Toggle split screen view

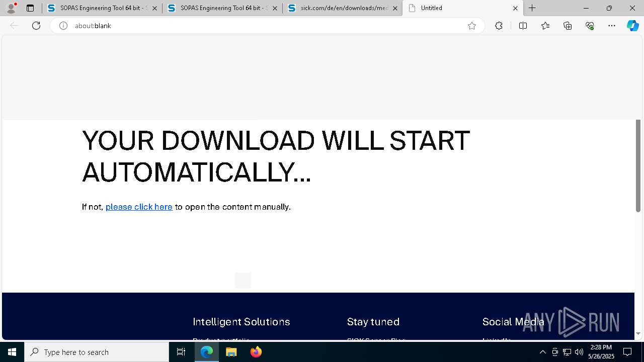[523, 26]
